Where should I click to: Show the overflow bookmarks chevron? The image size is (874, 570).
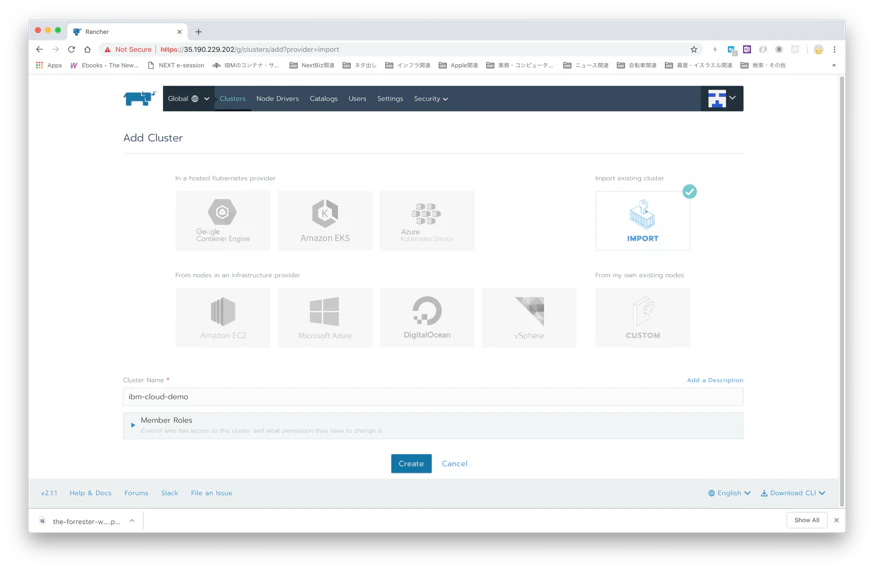(x=834, y=65)
